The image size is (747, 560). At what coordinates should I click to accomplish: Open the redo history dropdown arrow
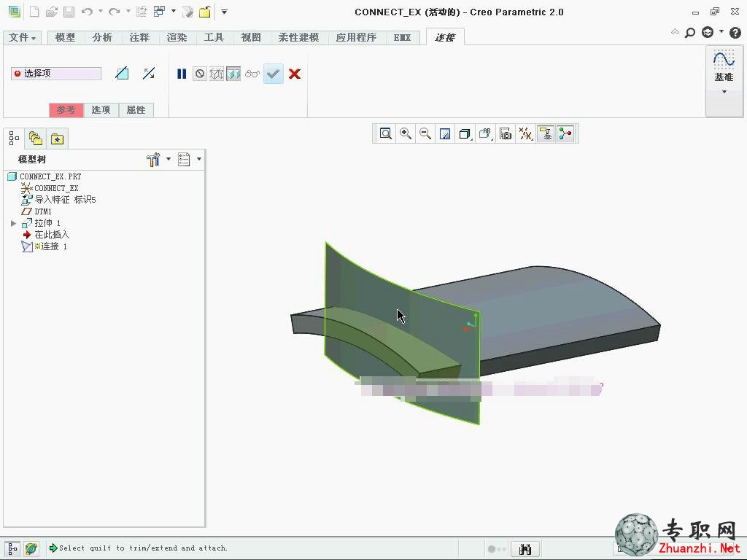(x=128, y=12)
